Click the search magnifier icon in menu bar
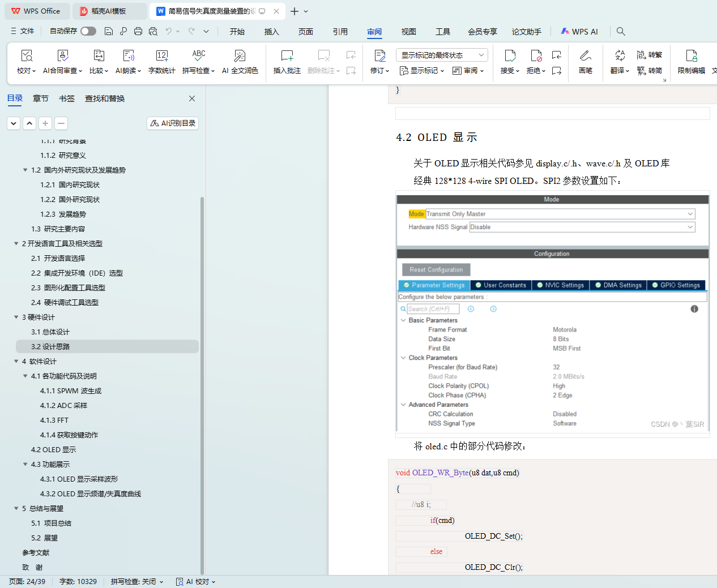Viewport: 717px width, 588px height. pos(621,32)
